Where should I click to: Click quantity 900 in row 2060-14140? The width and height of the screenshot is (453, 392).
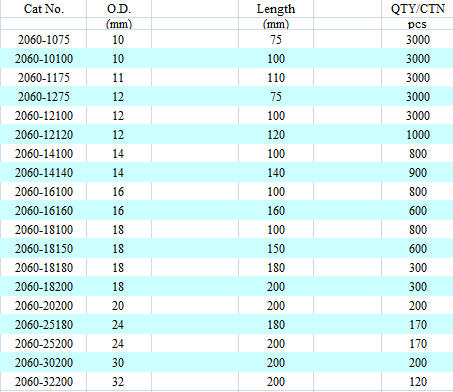(418, 173)
